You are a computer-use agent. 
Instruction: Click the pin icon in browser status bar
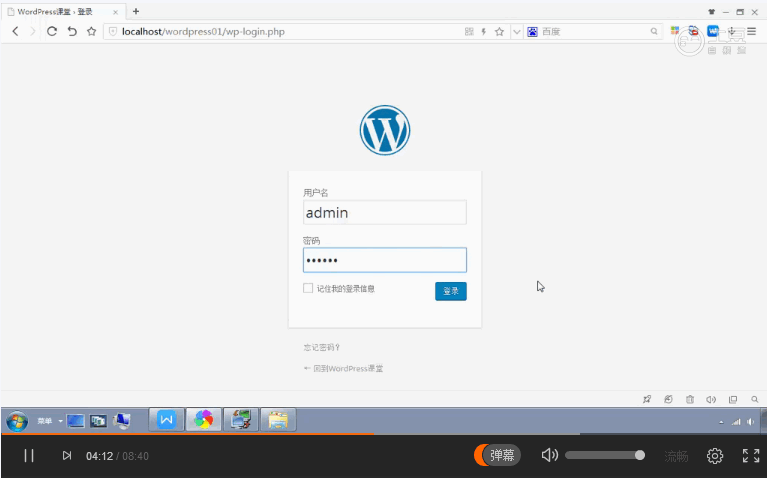[647, 399]
